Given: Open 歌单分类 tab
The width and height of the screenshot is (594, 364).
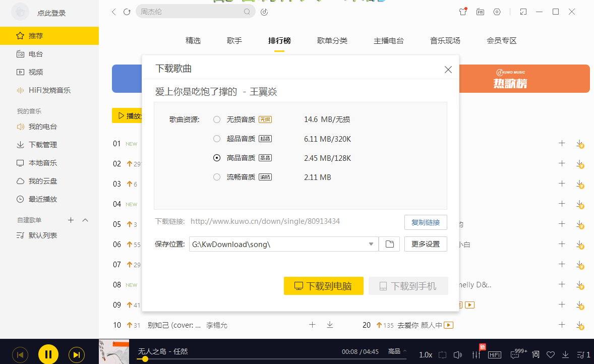Looking at the screenshot, I should [332, 40].
